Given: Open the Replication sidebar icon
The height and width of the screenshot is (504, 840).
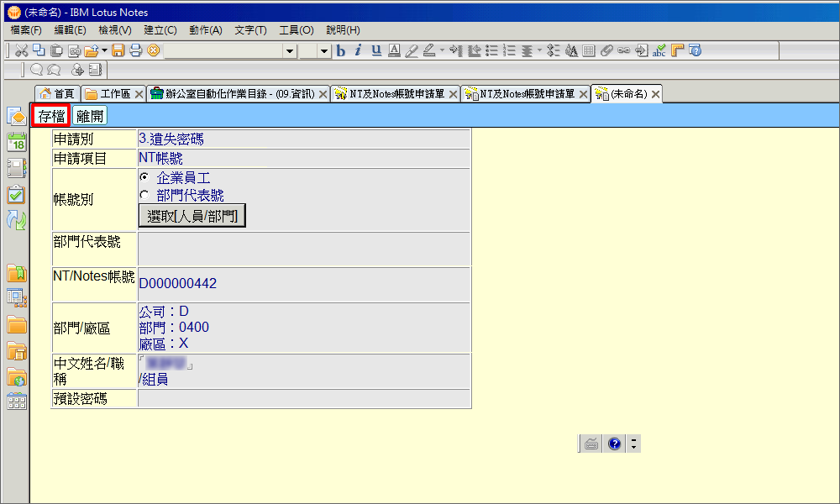Looking at the screenshot, I should point(17,220).
